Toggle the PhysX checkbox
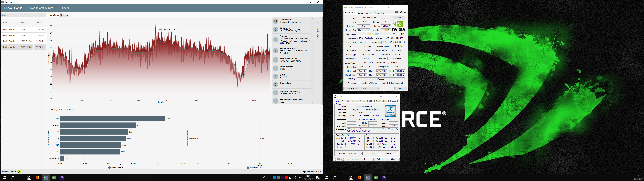This screenshot has width=644, height=181. pos(379,83)
